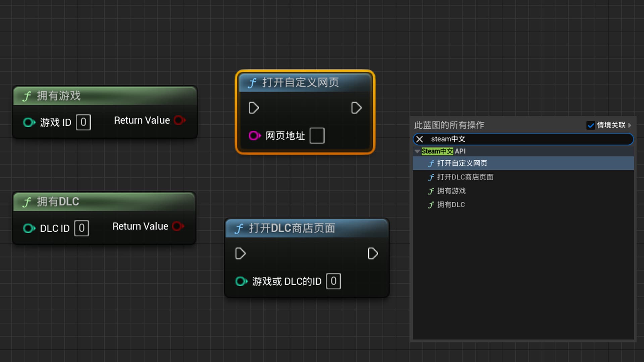Click the green DLC ID input pin
Viewport: 644px width, 362px height.
click(x=29, y=228)
